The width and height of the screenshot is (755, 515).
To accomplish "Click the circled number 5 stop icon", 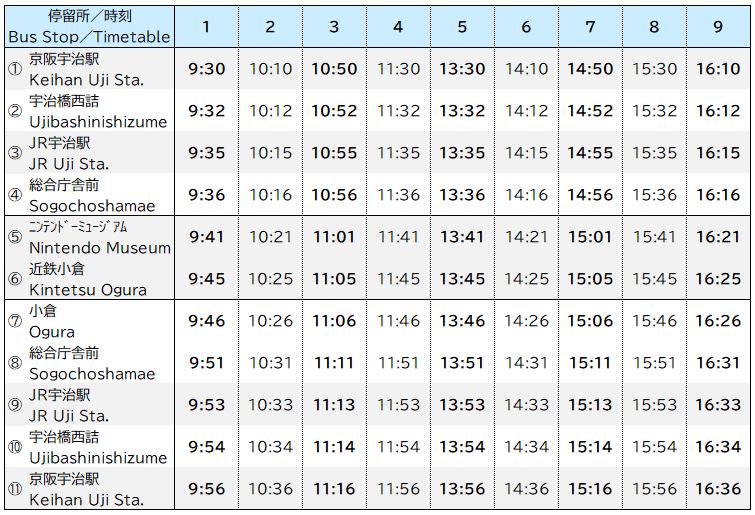I will click(15, 237).
